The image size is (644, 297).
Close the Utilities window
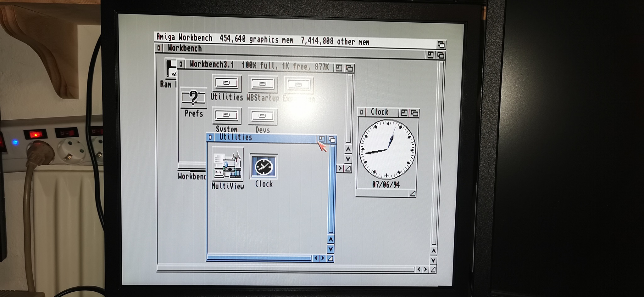click(210, 137)
